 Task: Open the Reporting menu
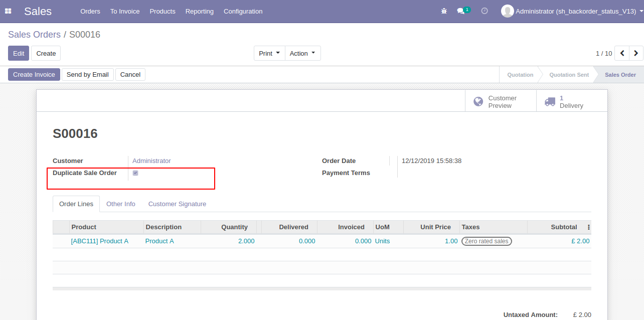coord(200,11)
